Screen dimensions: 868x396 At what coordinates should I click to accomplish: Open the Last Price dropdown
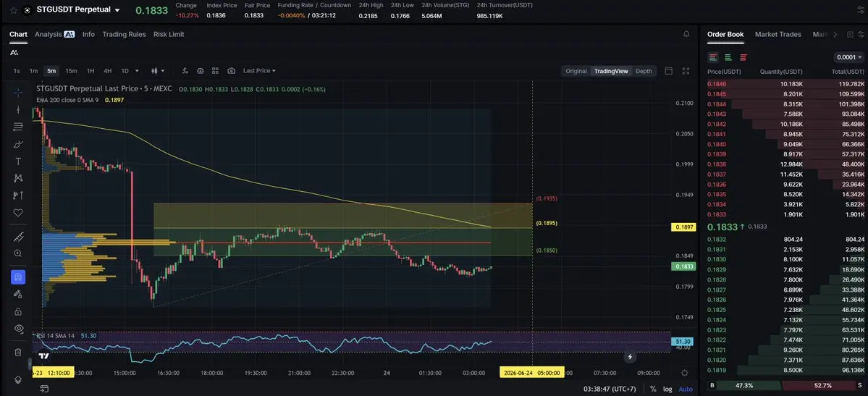(259, 71)
